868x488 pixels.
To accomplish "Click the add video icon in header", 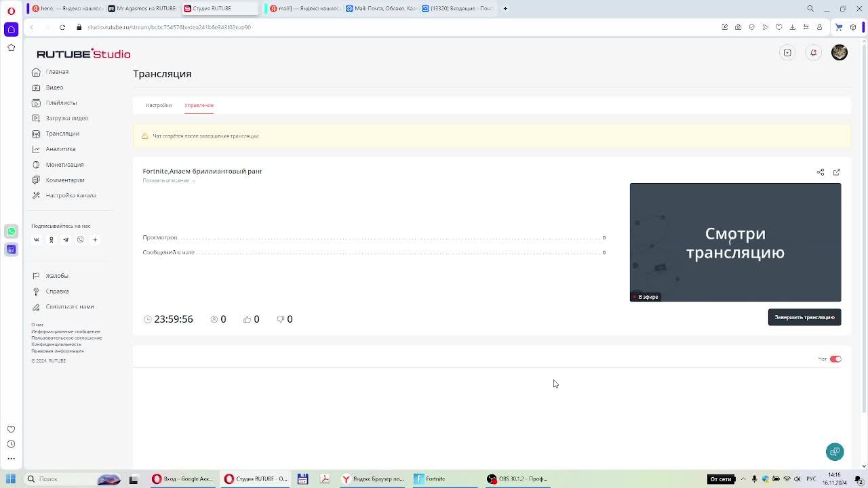I will coord(787,53).
